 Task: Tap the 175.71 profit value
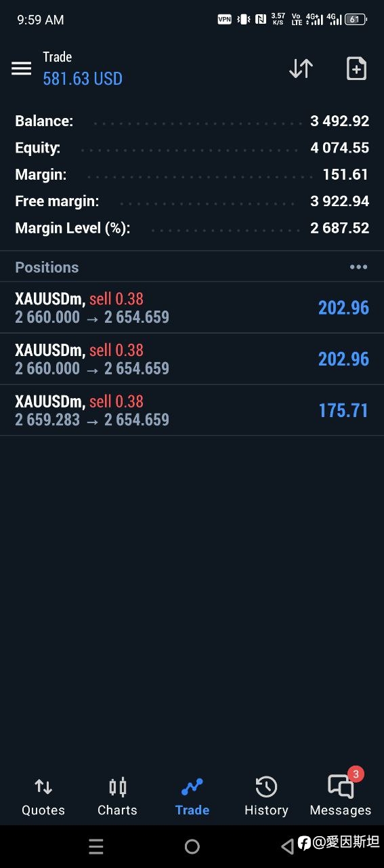pos(343,410)
